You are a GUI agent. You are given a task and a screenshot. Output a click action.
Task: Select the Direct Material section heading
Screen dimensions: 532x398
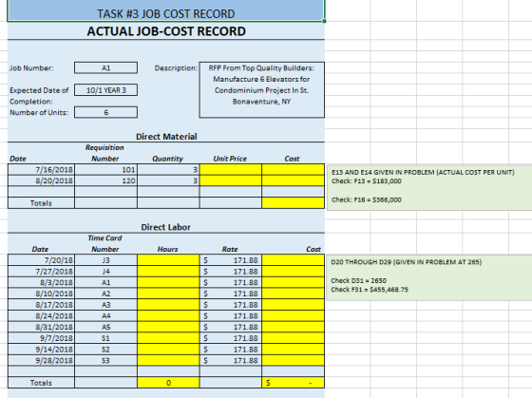click(x=166, y=137)
